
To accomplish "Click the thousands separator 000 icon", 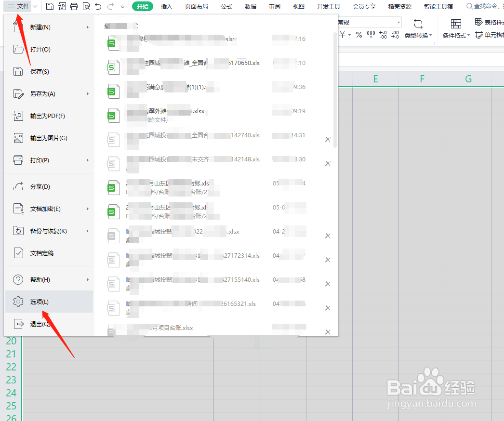I will pyautogui.click(x=371, y=35).
